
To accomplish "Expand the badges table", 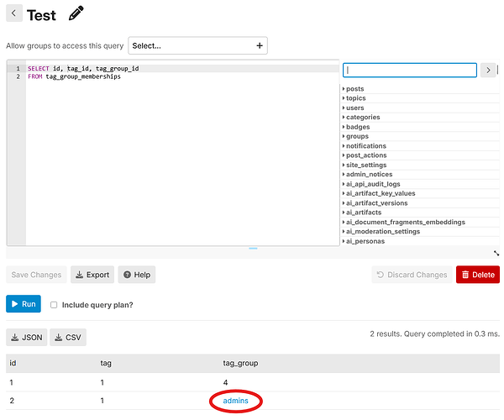I will click(x=356, y=127).
